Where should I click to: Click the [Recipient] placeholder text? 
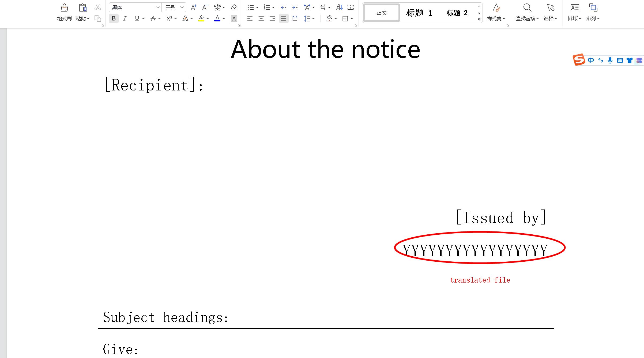[x=153, y=85]
